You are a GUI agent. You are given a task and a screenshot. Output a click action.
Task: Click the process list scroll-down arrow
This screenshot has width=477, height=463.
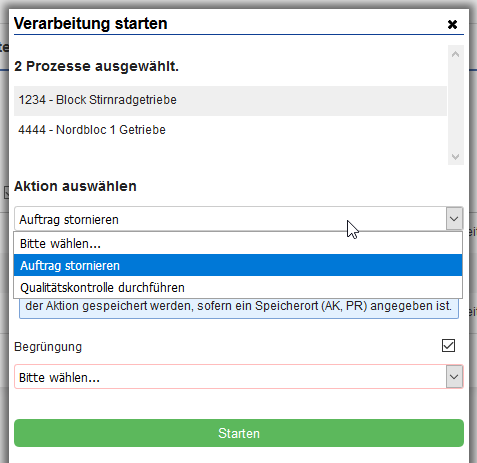point(455,156)
